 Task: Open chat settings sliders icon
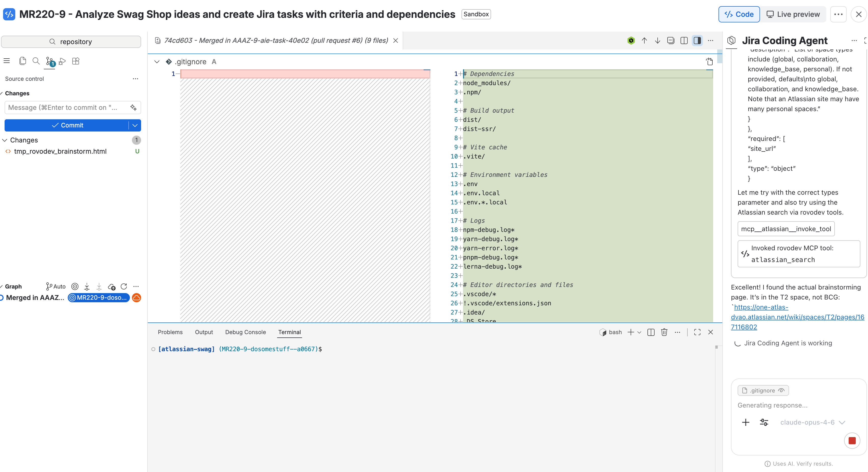pyautogui.click(x=764, y=423)
